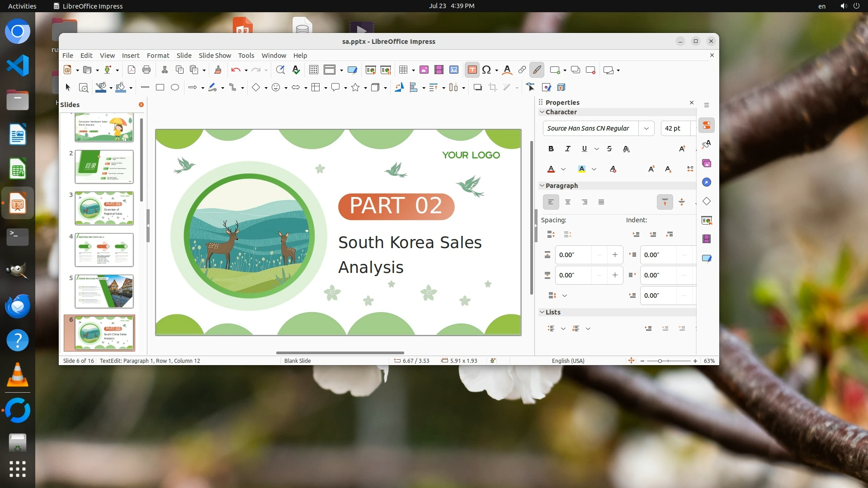Enable center paragraph alignment
868x488 pixels.
point(567,202)
